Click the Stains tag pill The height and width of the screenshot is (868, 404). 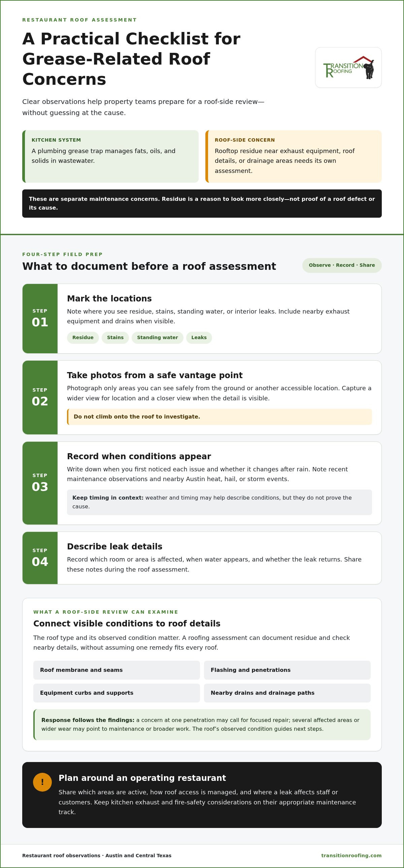click(115, 338)
